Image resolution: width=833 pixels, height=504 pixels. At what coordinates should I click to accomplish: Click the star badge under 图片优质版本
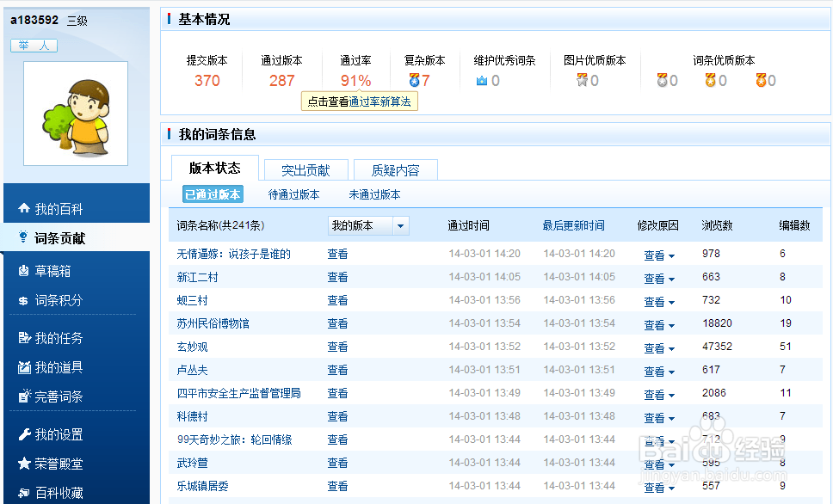(583, 80)
